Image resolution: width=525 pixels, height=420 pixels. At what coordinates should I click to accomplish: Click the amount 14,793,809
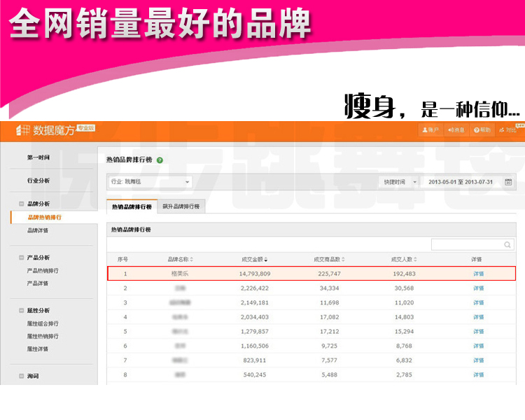tap(255, 274)
